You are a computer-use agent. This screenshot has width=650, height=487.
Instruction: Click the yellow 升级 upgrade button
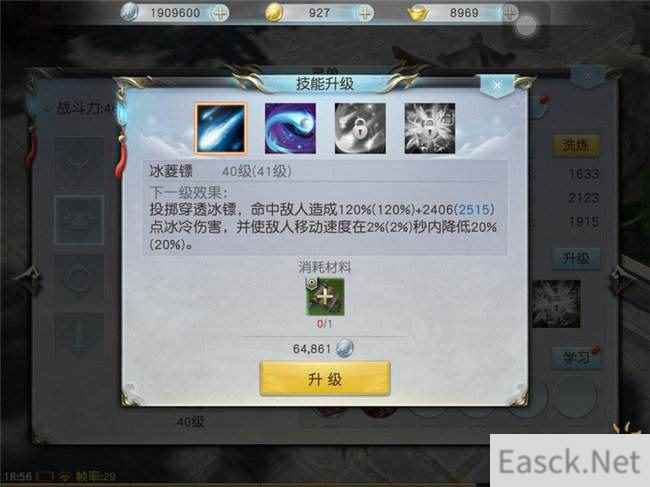coord(325,378)
